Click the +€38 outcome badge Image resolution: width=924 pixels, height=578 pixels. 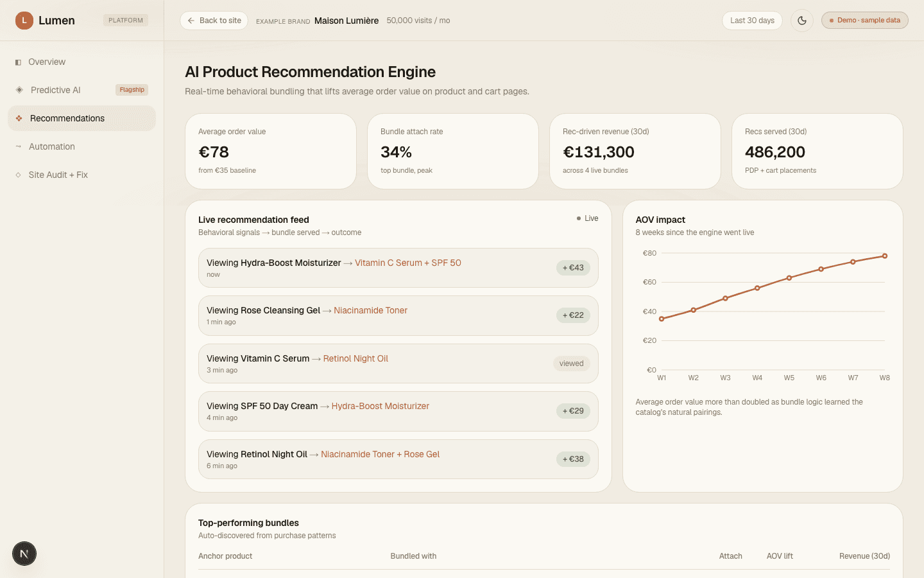click(x=573, y=459)
